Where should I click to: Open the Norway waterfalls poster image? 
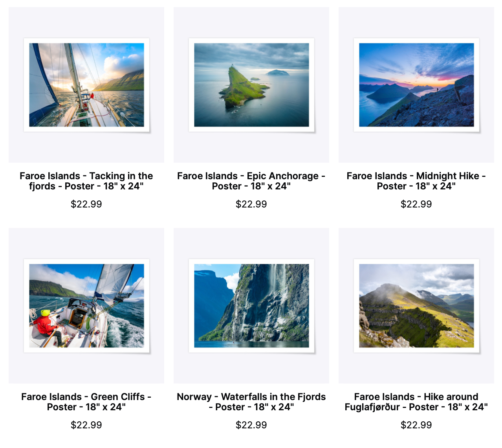[251, 306]
